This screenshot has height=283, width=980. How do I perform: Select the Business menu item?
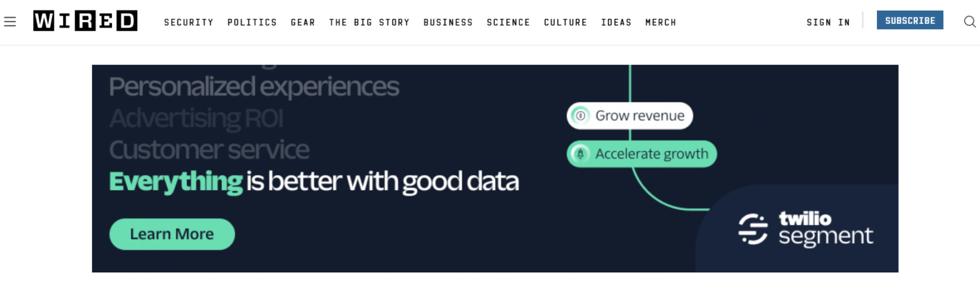coord(448,22)
